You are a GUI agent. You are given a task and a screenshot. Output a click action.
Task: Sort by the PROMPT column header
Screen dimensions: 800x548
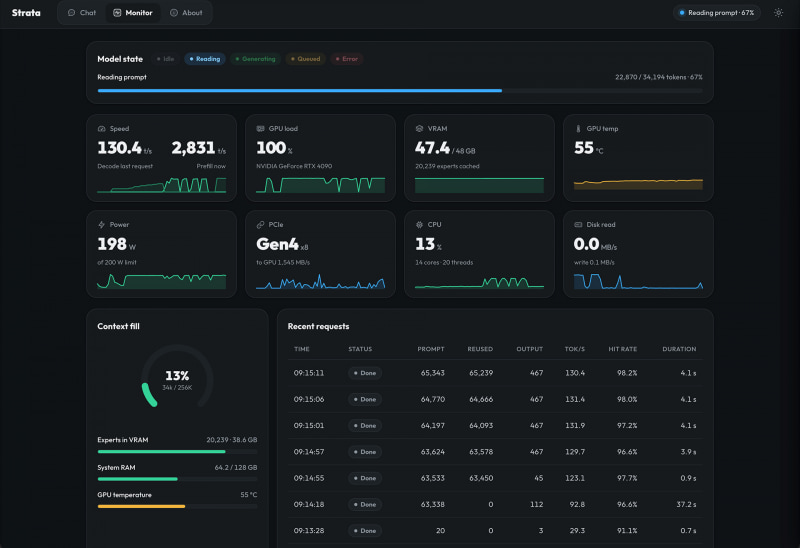click(431, 349)
